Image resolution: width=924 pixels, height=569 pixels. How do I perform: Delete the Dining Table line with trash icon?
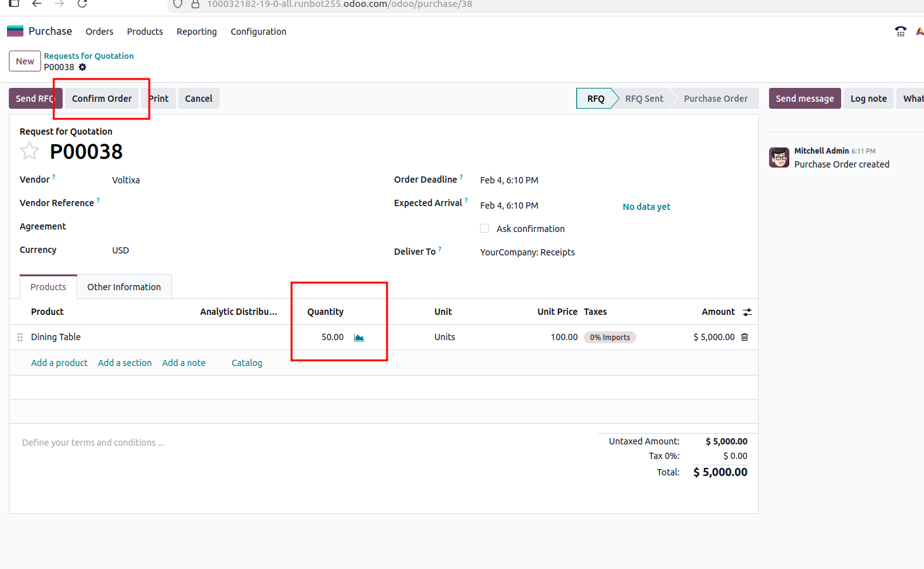[x=744, y=337]
